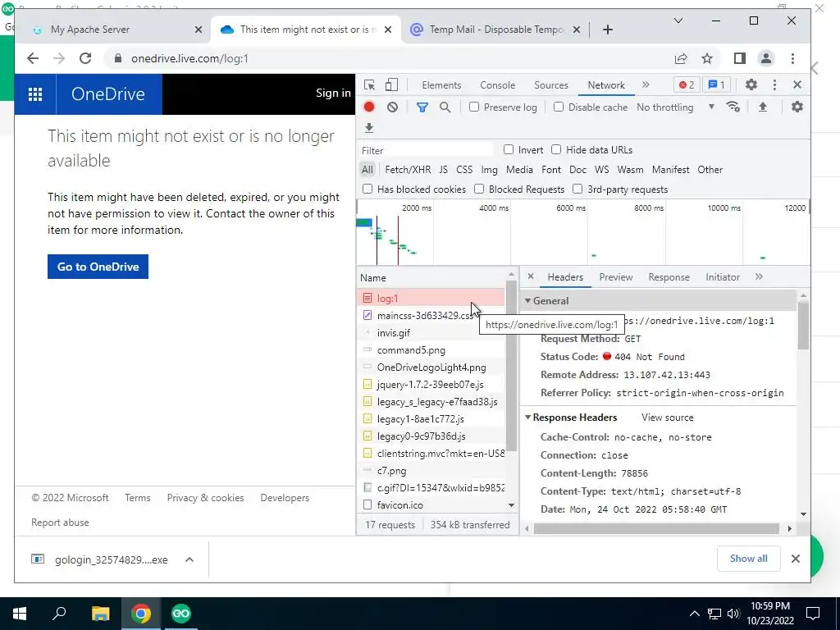
Task: Enable Disable cache checkbox
Action: [559, 107]
